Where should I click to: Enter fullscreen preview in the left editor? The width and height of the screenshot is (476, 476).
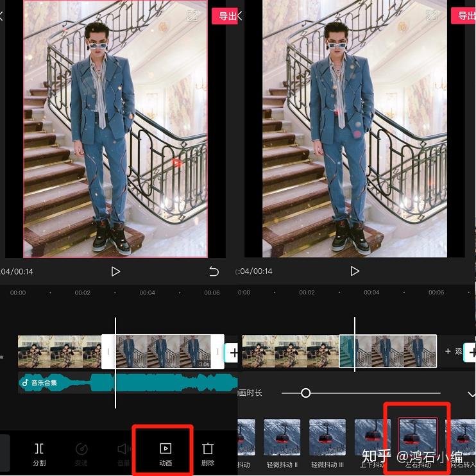pos(192,15)
